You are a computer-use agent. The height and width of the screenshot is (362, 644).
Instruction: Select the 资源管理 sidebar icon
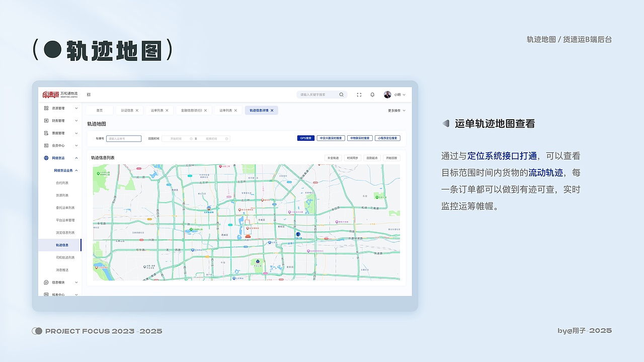(46, 108)
